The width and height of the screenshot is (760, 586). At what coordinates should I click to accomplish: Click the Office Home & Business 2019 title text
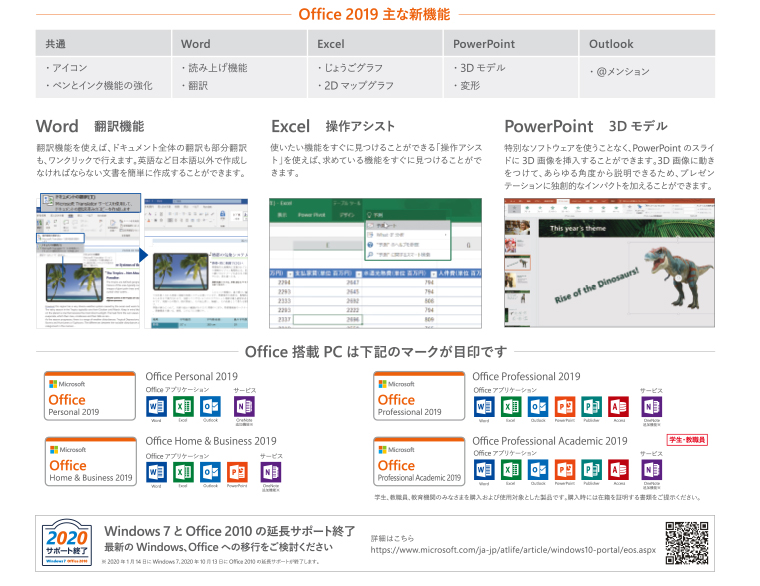tap(211, 441)
